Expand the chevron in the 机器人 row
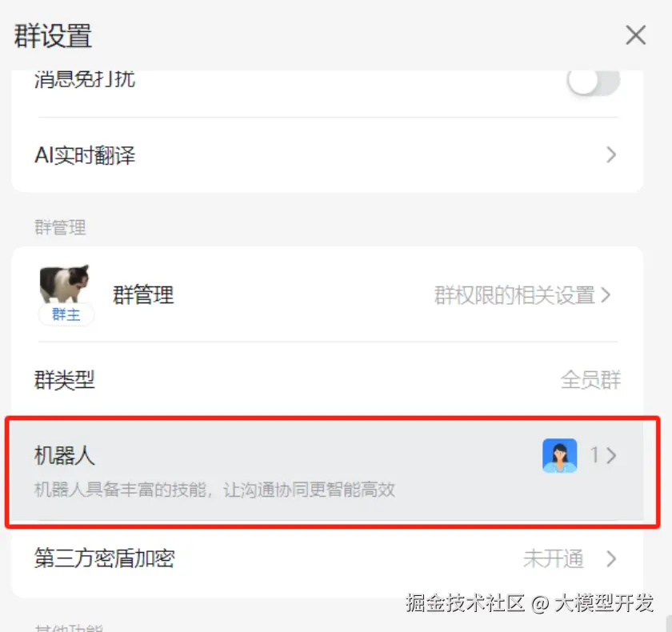The width and height of the screenshot is (672, 632). pyautogui.click(x=611, y=455)
